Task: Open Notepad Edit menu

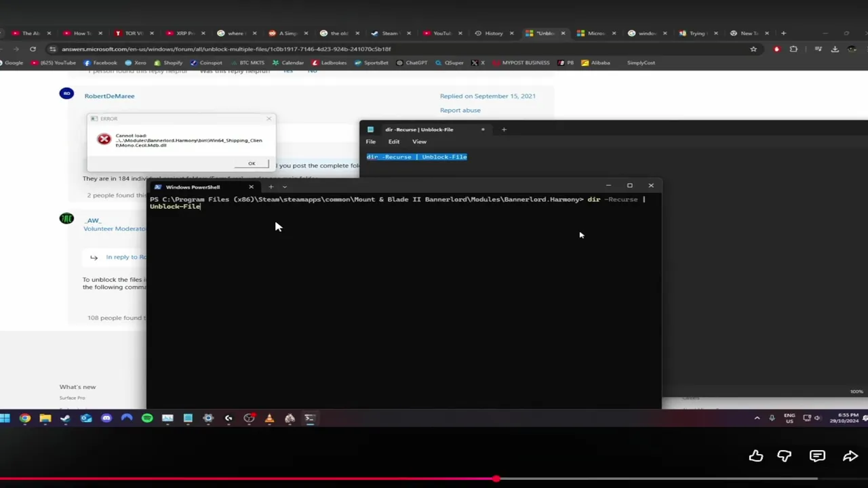Action: pos(394,142)
